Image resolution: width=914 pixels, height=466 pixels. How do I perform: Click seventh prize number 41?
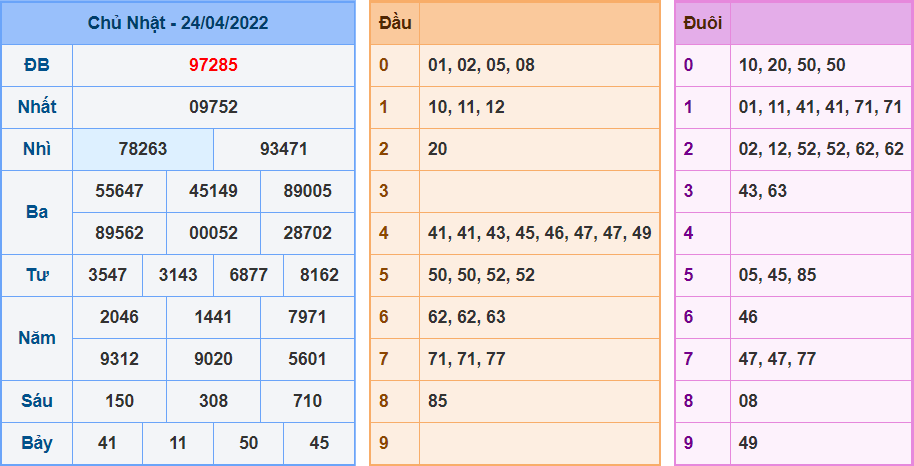point(107,443)
